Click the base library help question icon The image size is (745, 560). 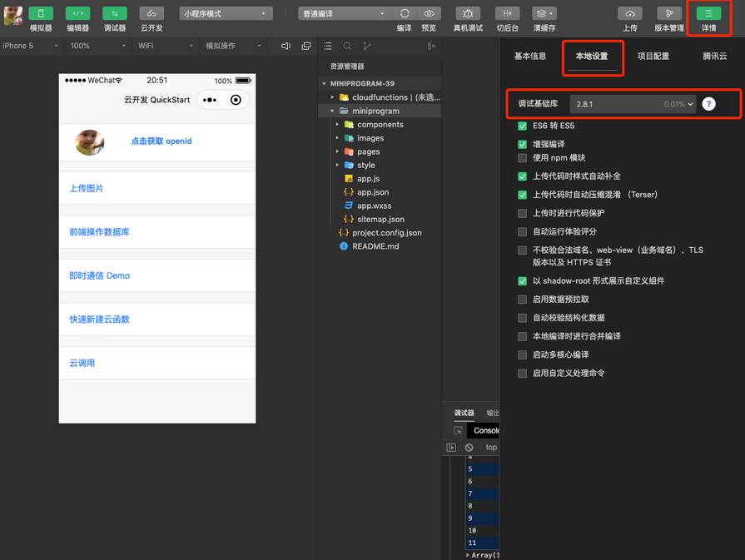click(708, 104)
